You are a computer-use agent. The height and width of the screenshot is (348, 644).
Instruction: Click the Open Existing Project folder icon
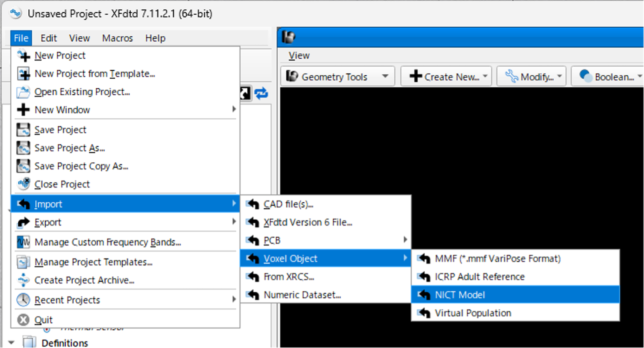pos(23,92)
